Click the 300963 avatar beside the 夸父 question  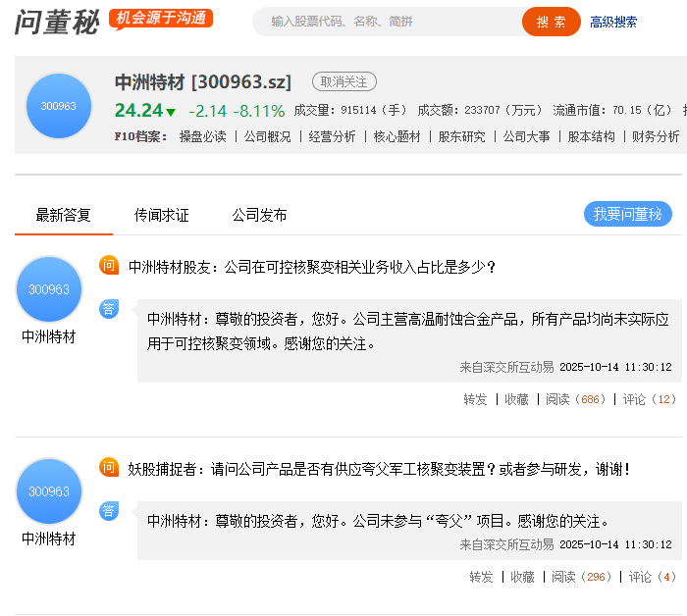(49, 491)
